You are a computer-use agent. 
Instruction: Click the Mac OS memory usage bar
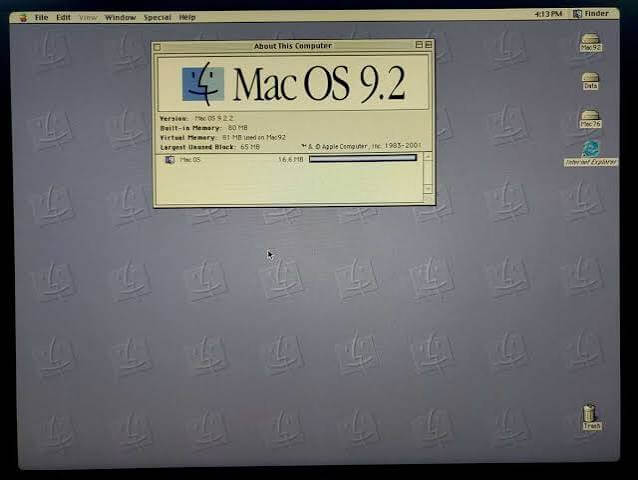(x=363, y=158)
